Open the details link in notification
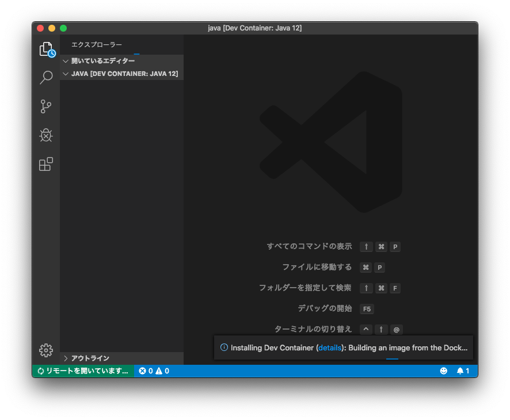Screen dimensions: 510x420 tap(330, 348)
